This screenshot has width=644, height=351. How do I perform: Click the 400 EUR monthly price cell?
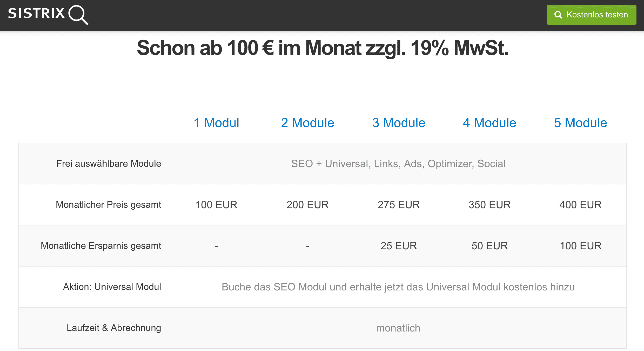click(x=580, y=205)
